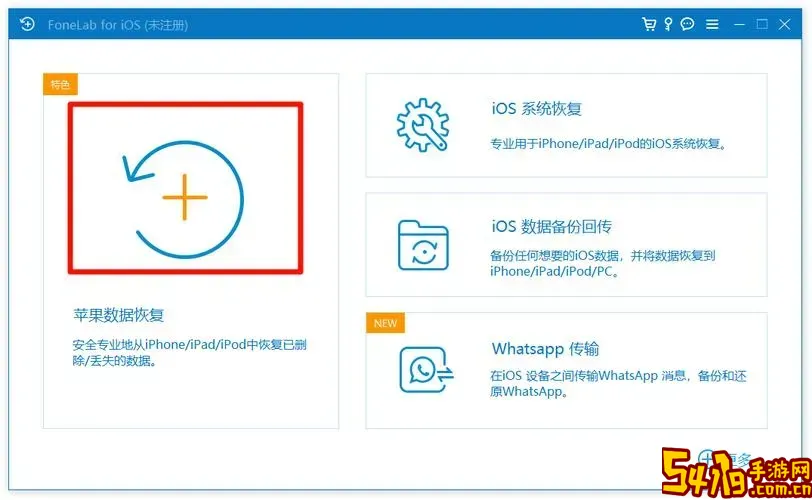812x500 pixels.
Task: Click the NEW orange badge
Action: (385, 323)
